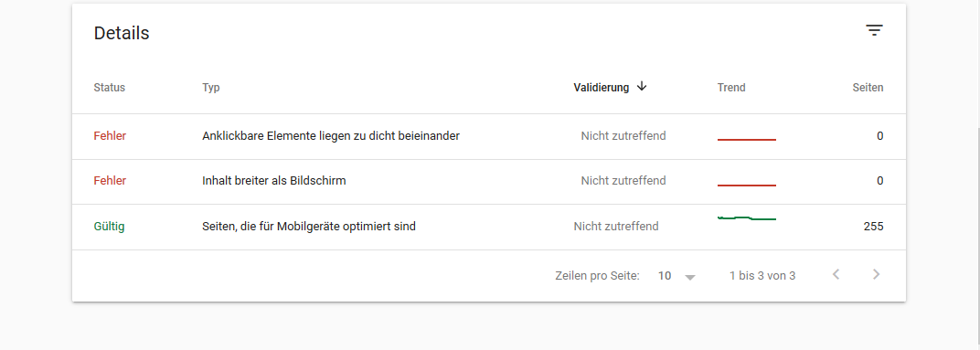Click the green Gültig status label
This screenshot has width=980, height=350.
coord(110,227)
